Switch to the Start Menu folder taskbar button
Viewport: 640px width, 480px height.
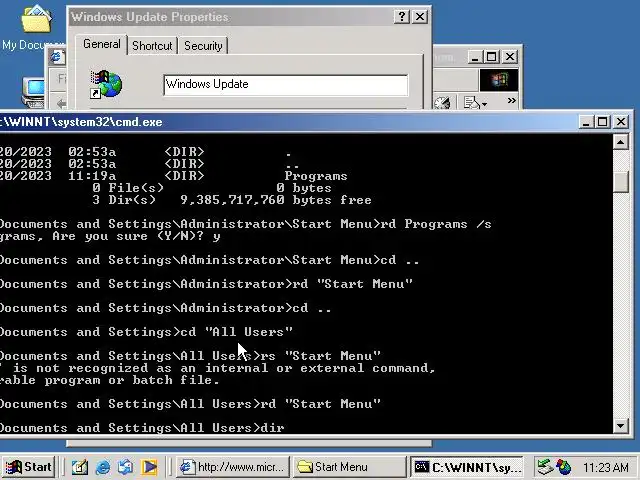point(350,467)
